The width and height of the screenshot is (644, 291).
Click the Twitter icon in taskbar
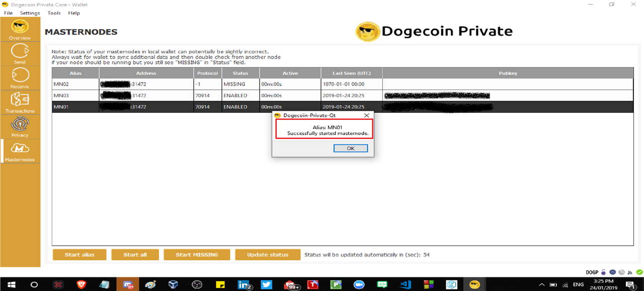266,284
